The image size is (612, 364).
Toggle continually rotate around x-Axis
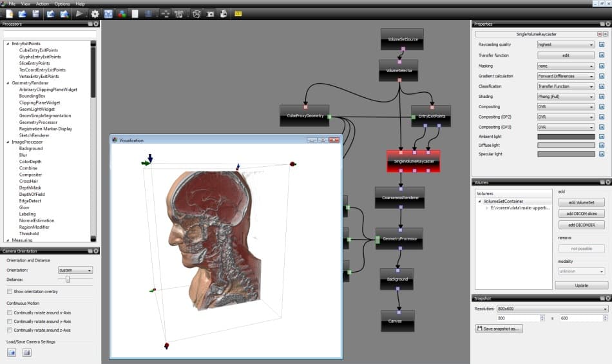9,312
